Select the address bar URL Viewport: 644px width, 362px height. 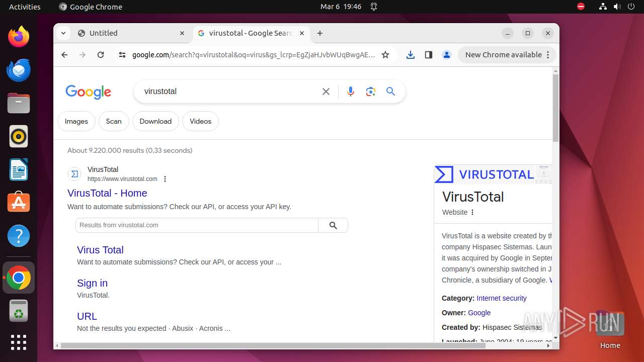tap(254, 55)
